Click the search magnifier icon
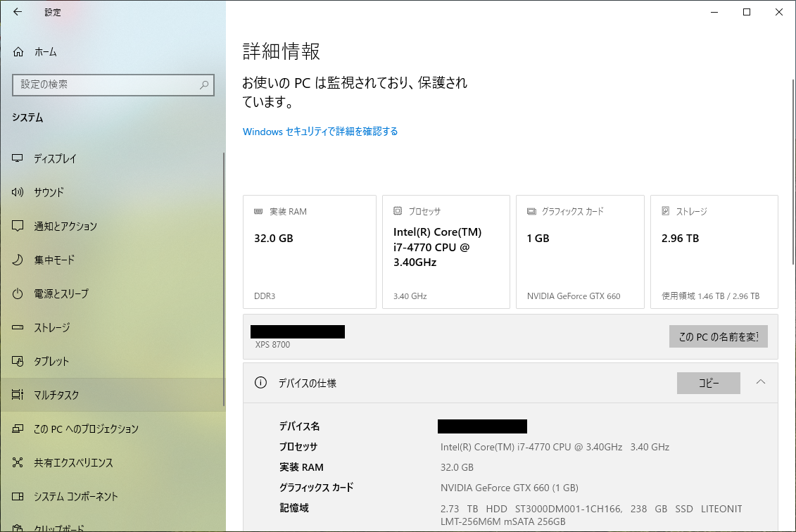796x532 pixels. click(x=204, y=85)
